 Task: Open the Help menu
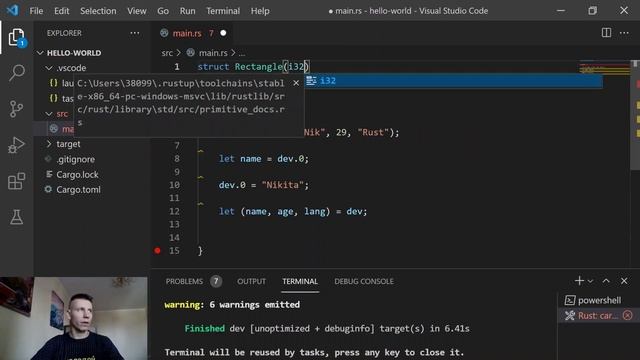point(260,11)
